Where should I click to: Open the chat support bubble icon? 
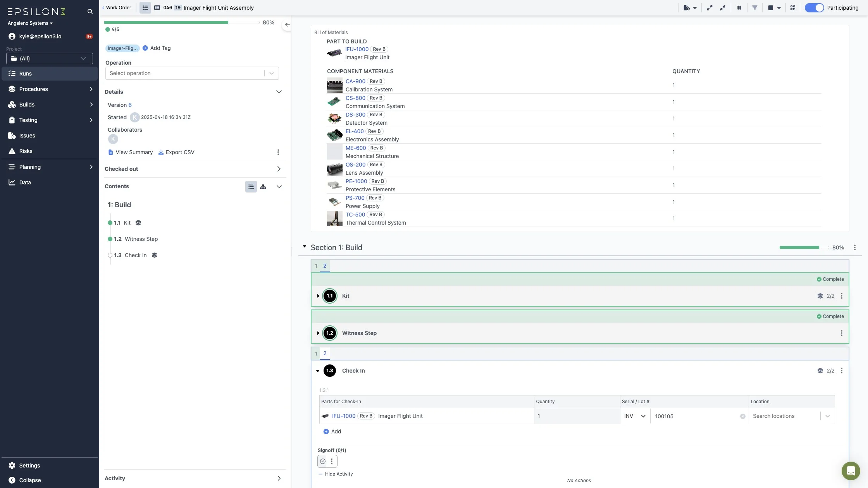tap(851, 471)
